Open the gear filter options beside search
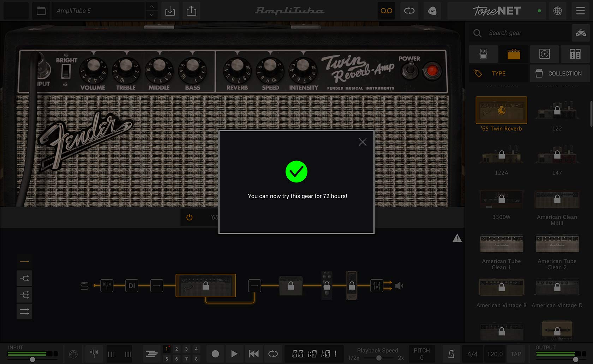 point(580,33)
